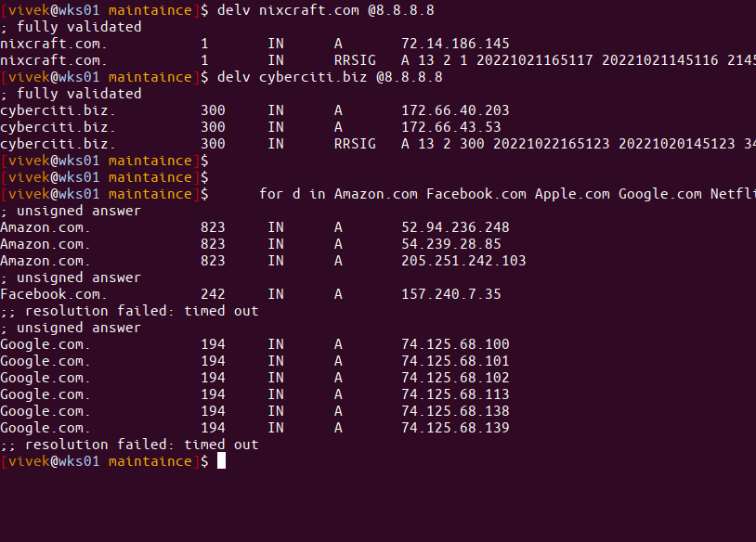
Task: Click the Google IP 74.125.68.139
Action: pos(455,428)
